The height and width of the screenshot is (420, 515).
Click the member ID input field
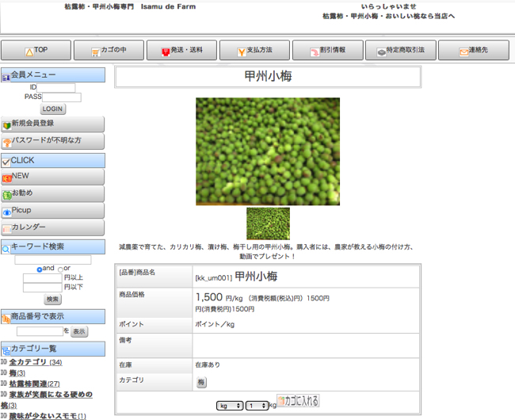56,88
